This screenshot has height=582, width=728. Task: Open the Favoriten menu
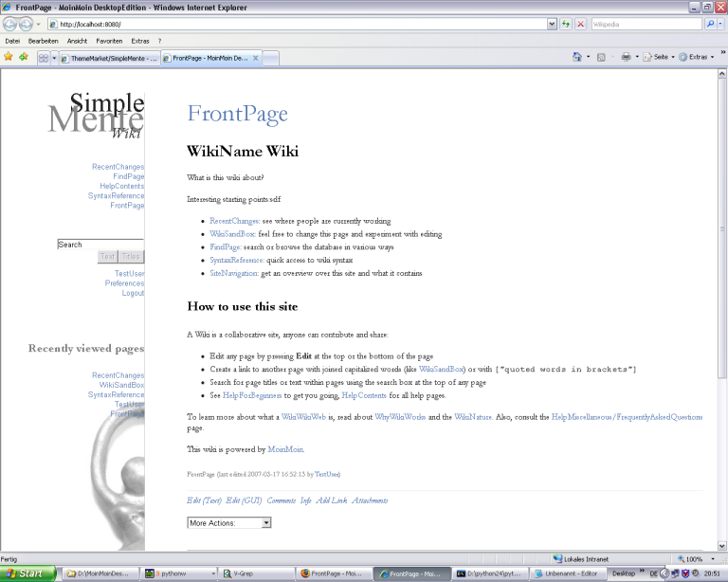click(109, 41)
